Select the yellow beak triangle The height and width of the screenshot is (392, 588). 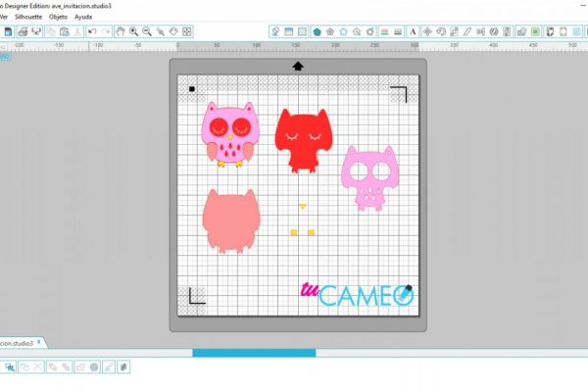coord(303,207)
